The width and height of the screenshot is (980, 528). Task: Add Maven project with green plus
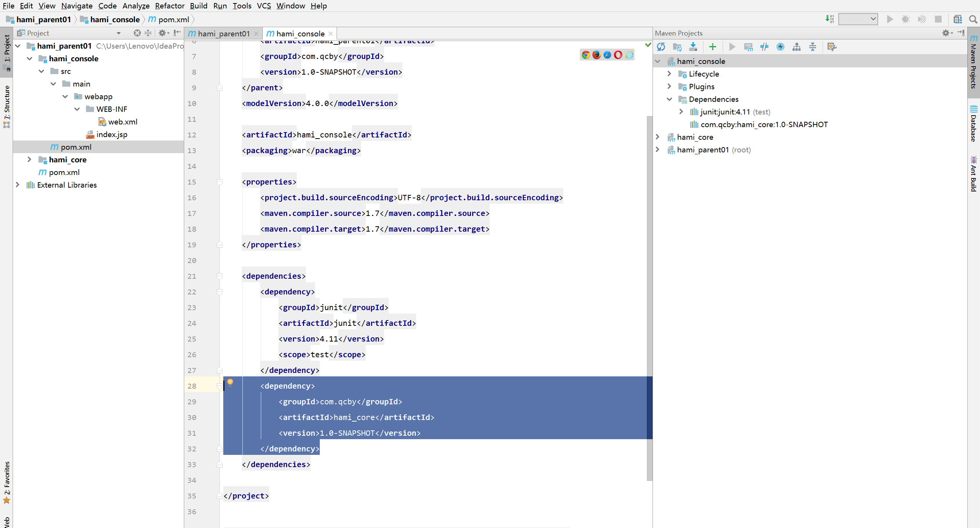coord(712,47)
